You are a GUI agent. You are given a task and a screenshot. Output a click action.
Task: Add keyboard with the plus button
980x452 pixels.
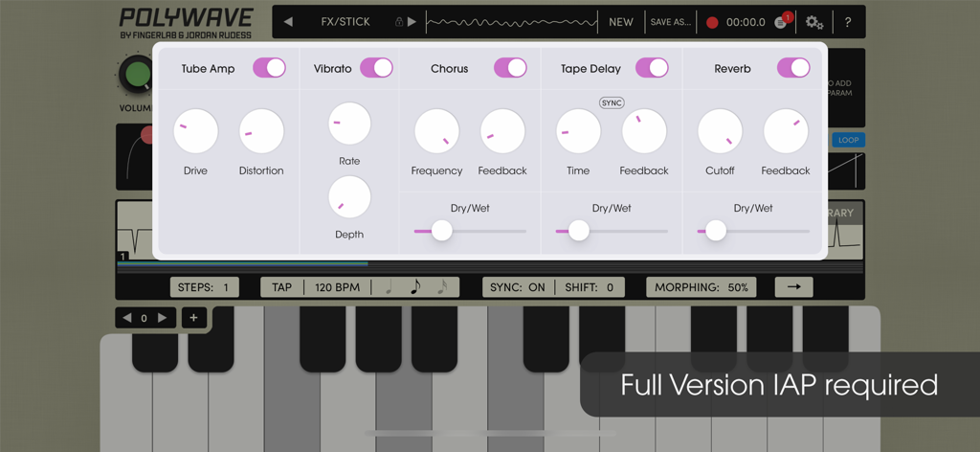(193, 318)
